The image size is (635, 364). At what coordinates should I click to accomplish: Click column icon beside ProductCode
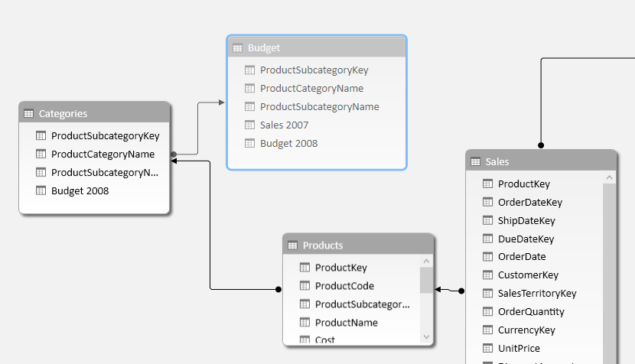(304, 286)
